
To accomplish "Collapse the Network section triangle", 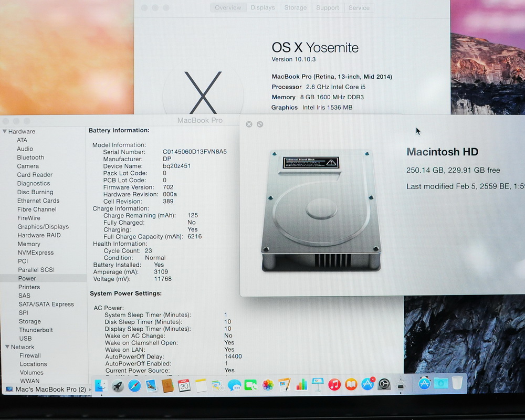I will point(7,346).
